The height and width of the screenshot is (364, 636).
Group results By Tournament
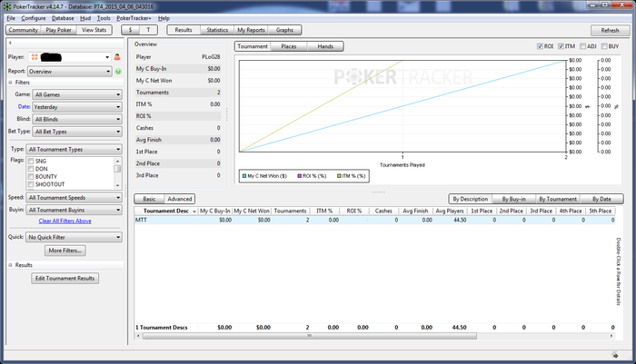point(558,199)
